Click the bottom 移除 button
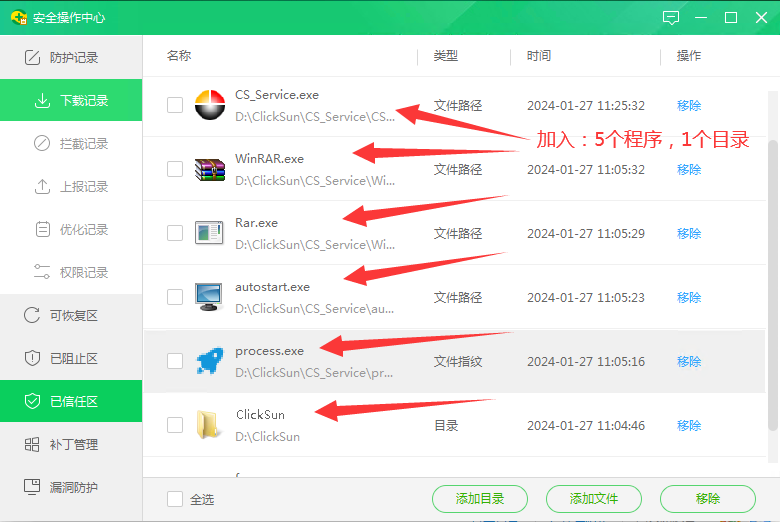Image resolution: width=780 pixels, height=522 pixels. point(707,499)
